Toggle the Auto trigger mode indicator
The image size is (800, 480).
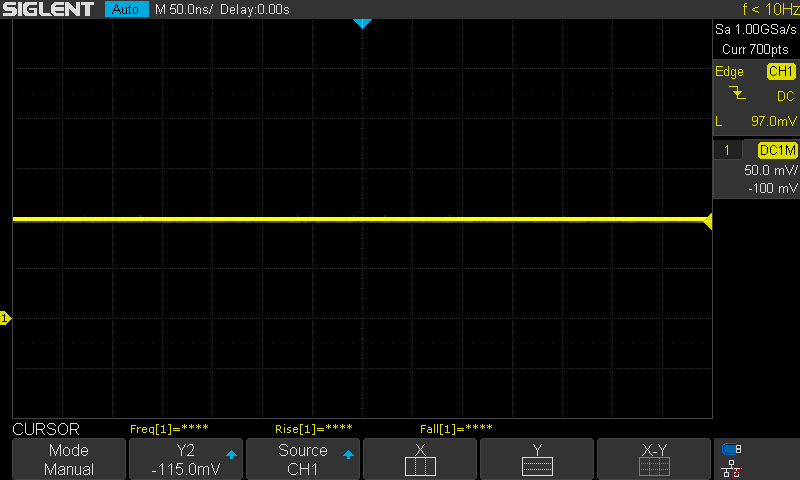click(x=126, y=9)
